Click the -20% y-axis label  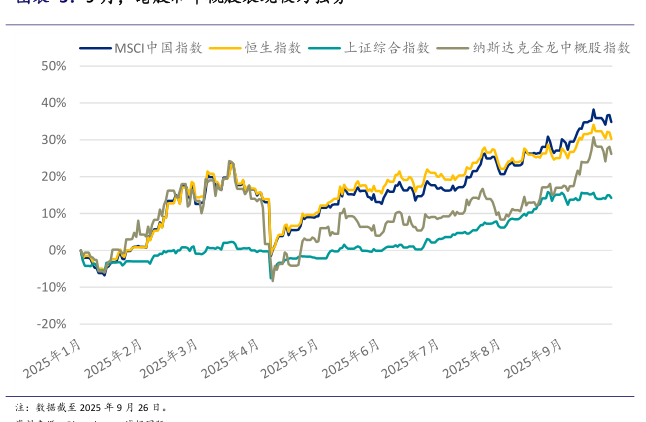[51, 324]
